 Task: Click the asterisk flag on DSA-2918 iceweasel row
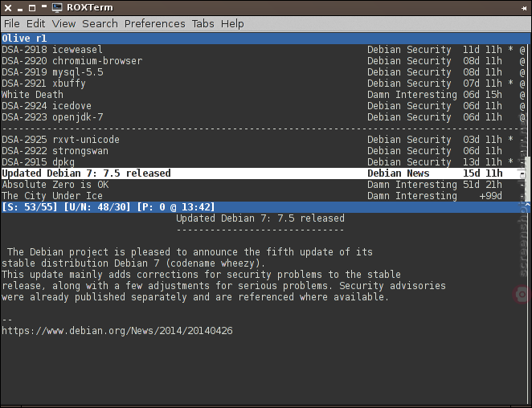click(x=510, y=50)
